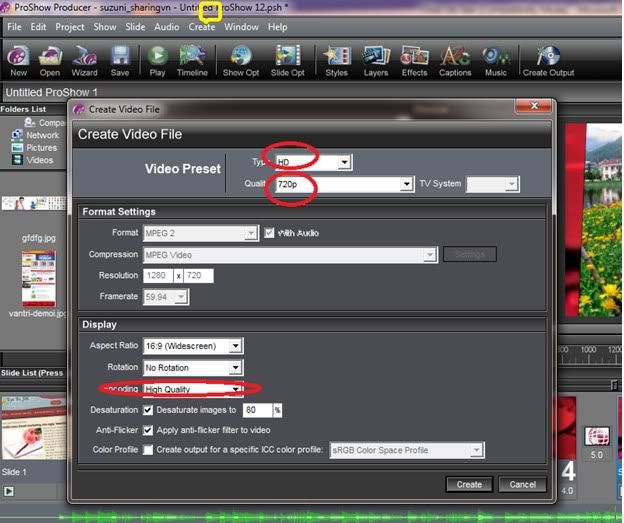Click the Save toolbar icon
Image resolution: width=624 pixels, height=523 pixels.
[120, 58]
